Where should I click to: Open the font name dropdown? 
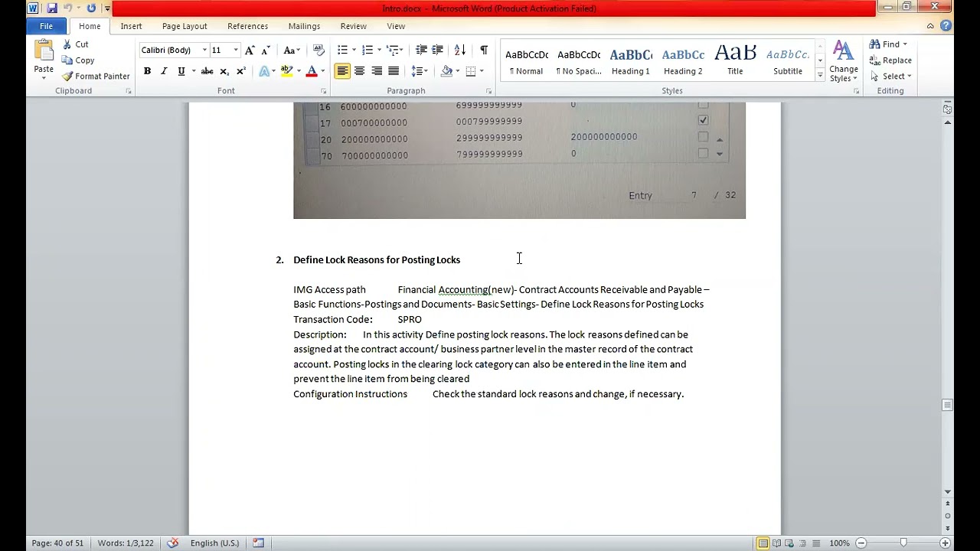204,51
